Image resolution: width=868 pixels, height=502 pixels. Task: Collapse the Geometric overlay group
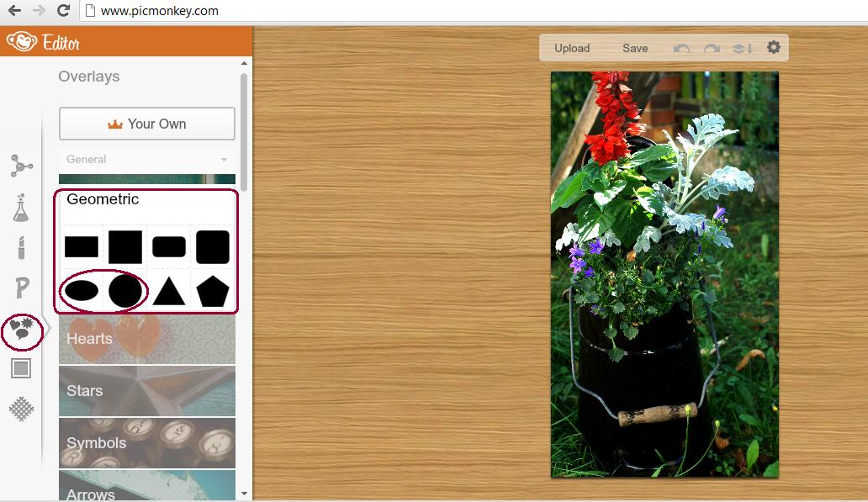point(103,199)
